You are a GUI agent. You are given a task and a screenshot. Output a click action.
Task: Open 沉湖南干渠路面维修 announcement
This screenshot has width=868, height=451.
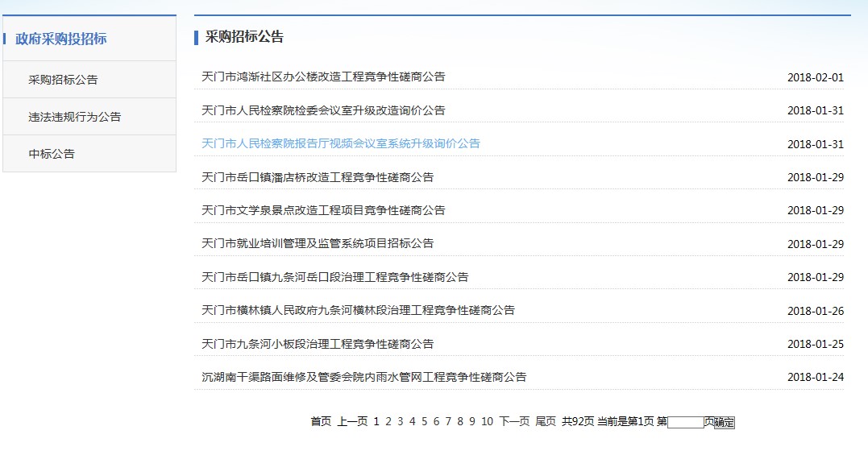[363, 377]
